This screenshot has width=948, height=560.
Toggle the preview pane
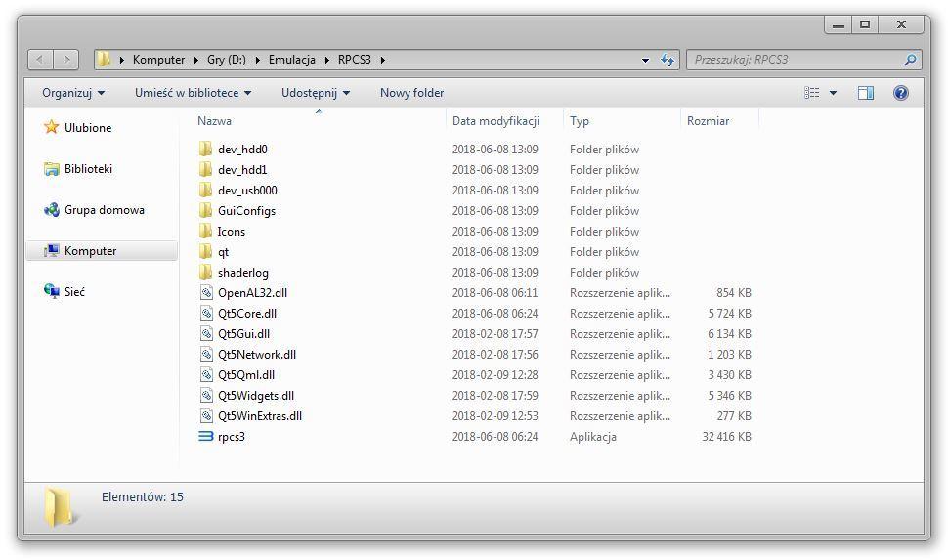pyautogui.click(x=866, y=93)
